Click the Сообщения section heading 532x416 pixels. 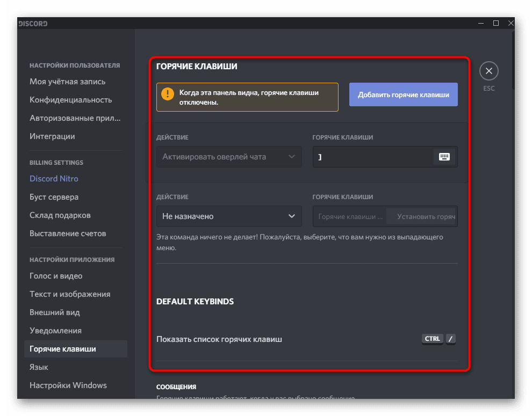point(176,387)
